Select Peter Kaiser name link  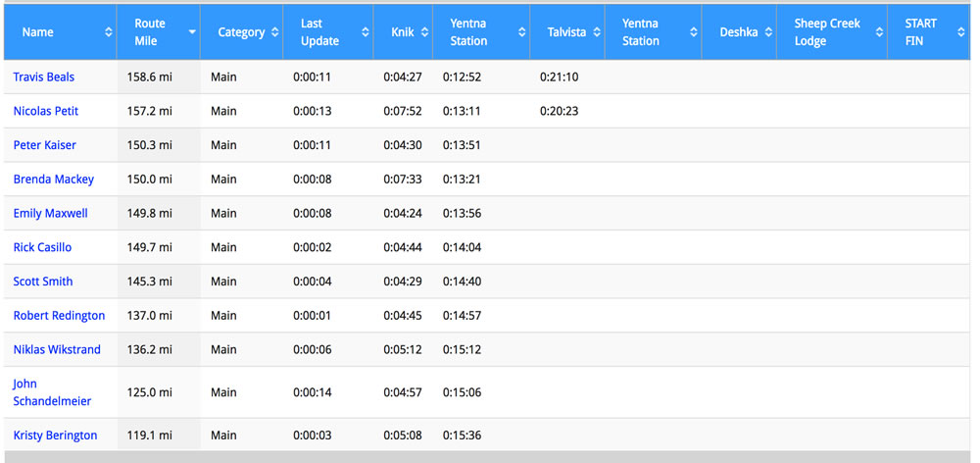pos(44,145)
